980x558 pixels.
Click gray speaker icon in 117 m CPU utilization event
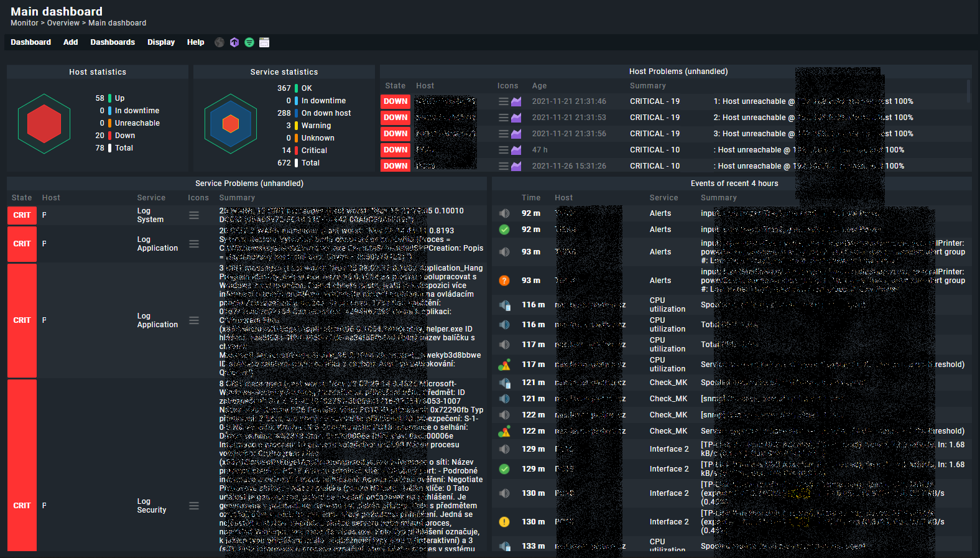point(504,345)
